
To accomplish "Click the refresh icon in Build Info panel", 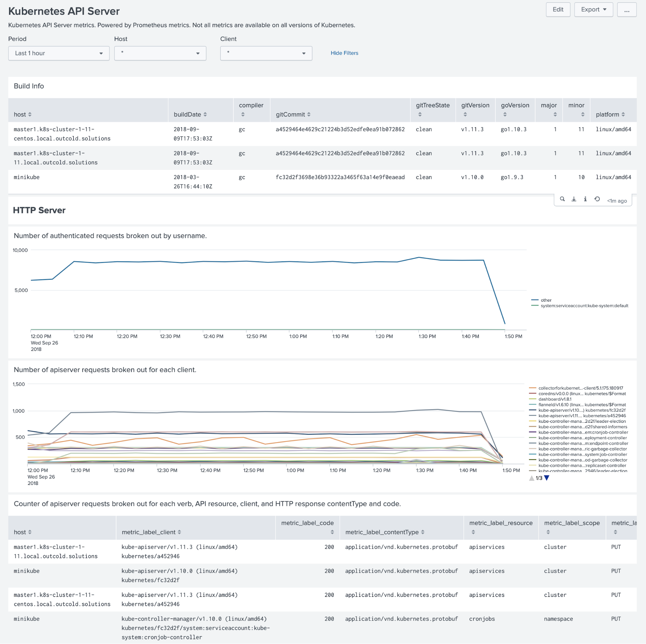I will [597, 199].
